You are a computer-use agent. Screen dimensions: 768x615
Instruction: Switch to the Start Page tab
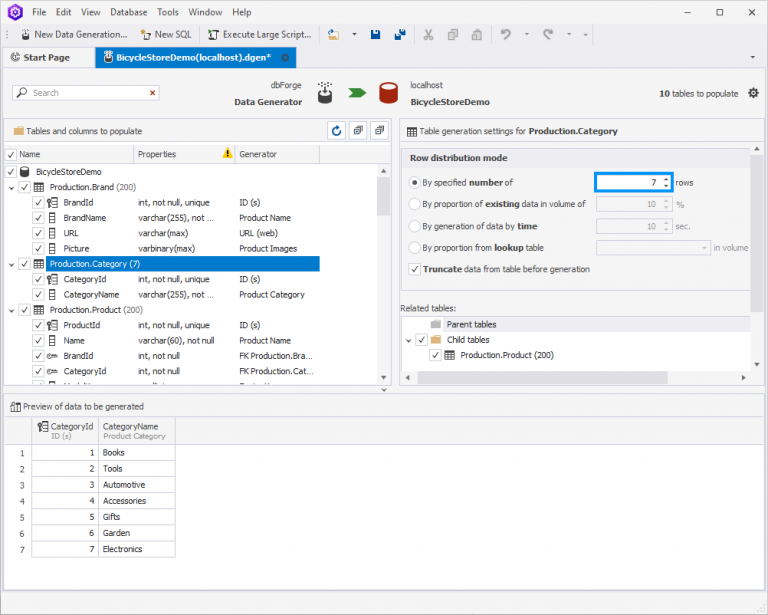click(40, 58)
